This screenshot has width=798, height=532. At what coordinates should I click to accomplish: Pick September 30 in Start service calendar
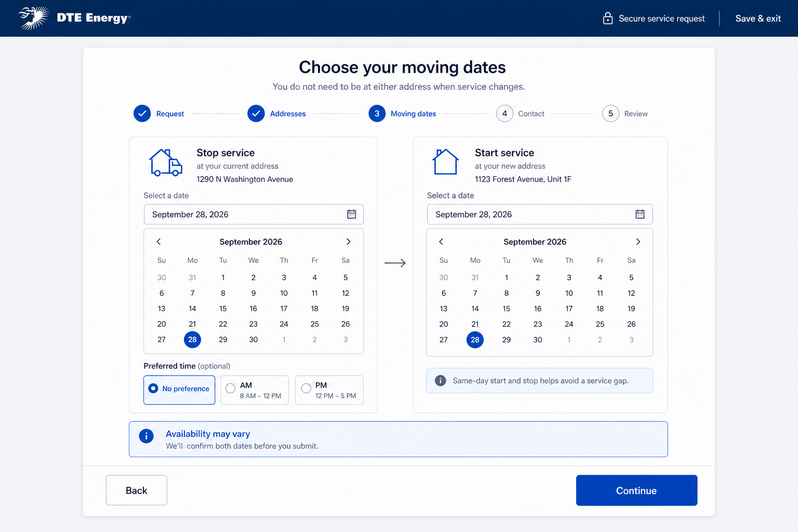click(x=538, y=340)
